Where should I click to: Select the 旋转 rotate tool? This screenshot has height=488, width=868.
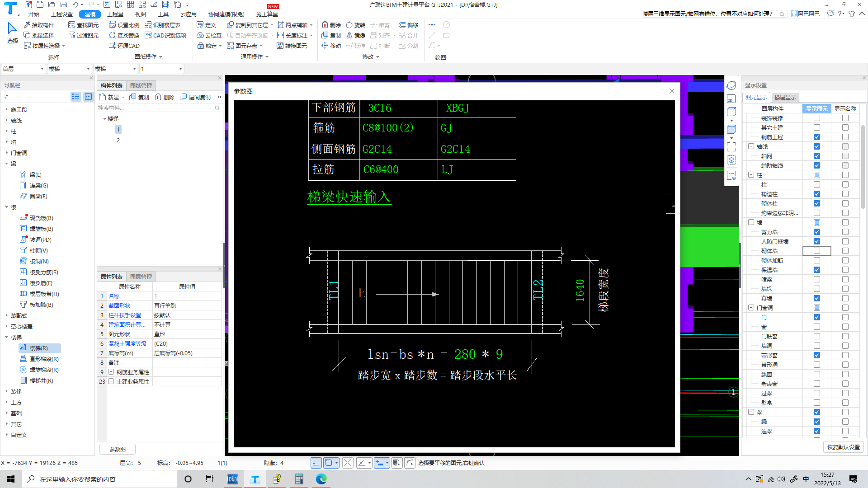click(x=355, y=25)
